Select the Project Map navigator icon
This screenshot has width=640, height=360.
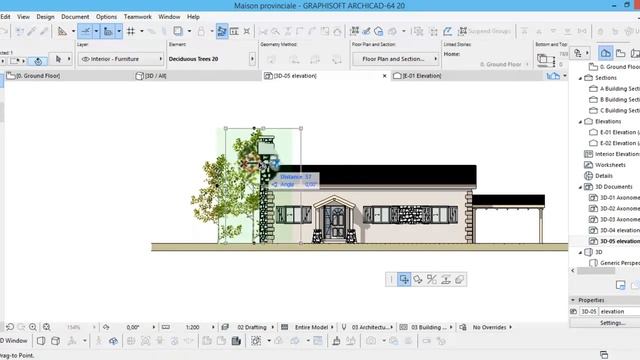(605, 53)
